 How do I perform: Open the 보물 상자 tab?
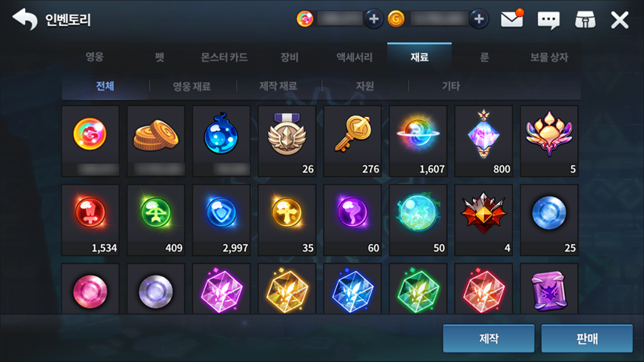coord(549,57)
